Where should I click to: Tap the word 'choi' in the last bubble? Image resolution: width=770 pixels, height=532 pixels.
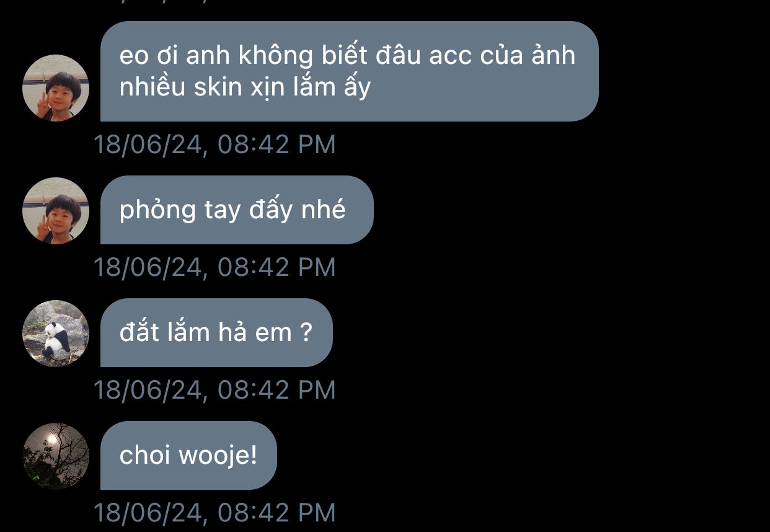pos(144,456)
